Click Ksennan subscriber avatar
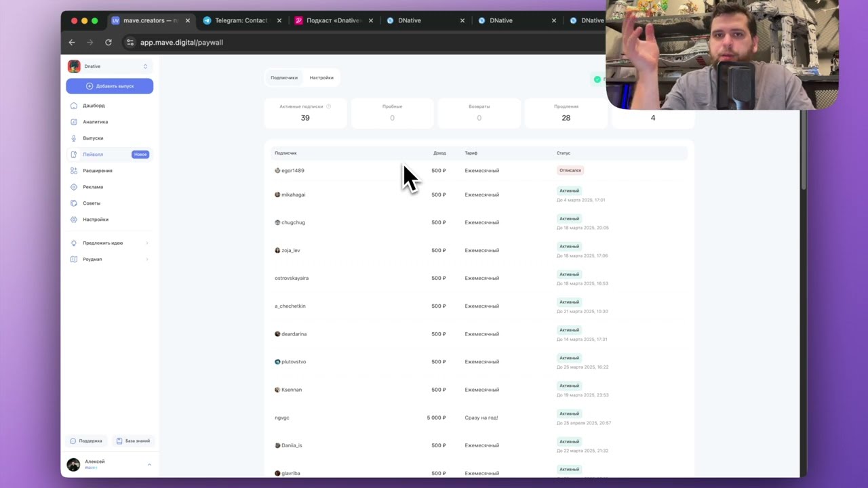This screenshot has height=488, width=868. (x=277, y=390)
